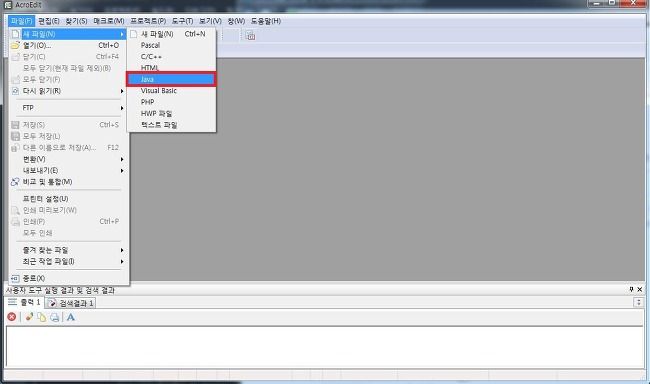Expand the 변환(V) submenu
The image size is (650, 384).
[122, 159]
